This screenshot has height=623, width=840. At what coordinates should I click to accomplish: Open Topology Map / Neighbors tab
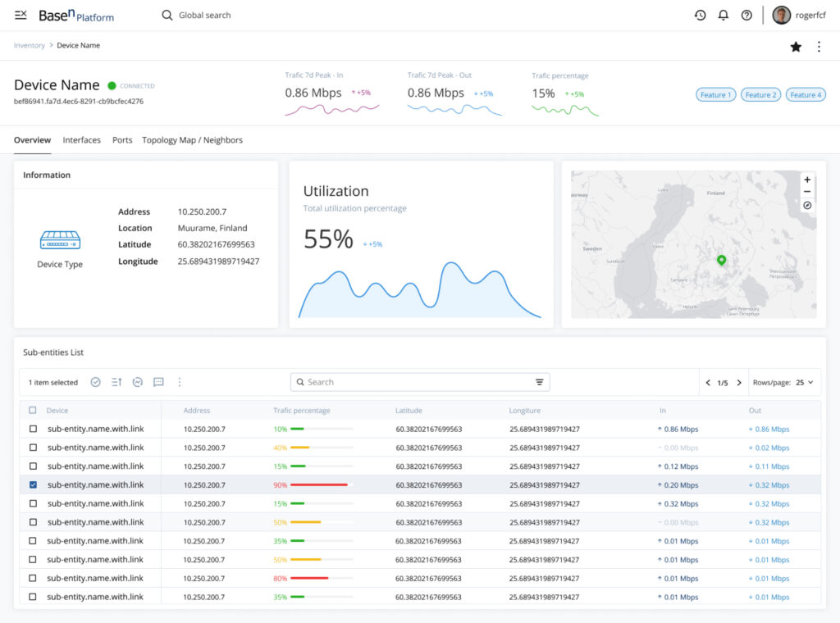192,140
